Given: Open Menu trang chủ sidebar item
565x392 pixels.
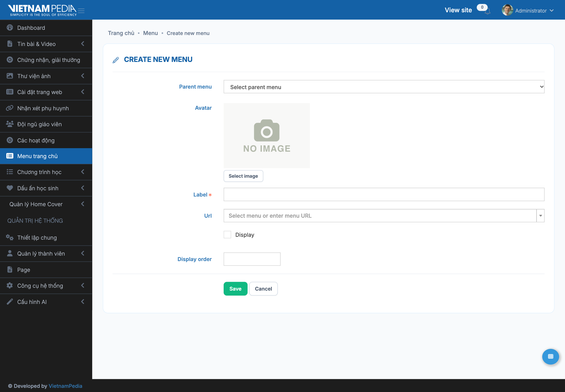Looking at the screenshot, I should tap(46, 156).
